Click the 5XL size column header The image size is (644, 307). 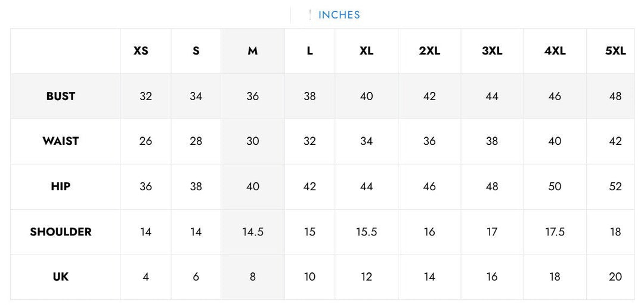[615, 51]
